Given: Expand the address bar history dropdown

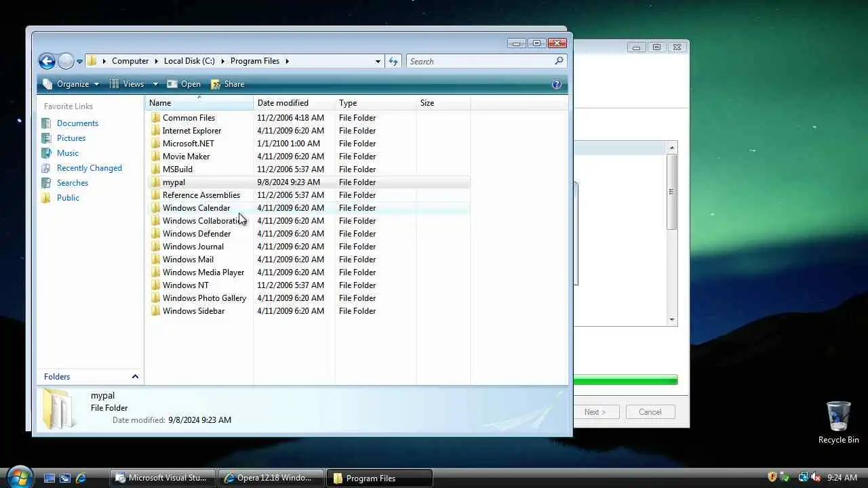Looking at the screenshot, I should pos(378,61).
